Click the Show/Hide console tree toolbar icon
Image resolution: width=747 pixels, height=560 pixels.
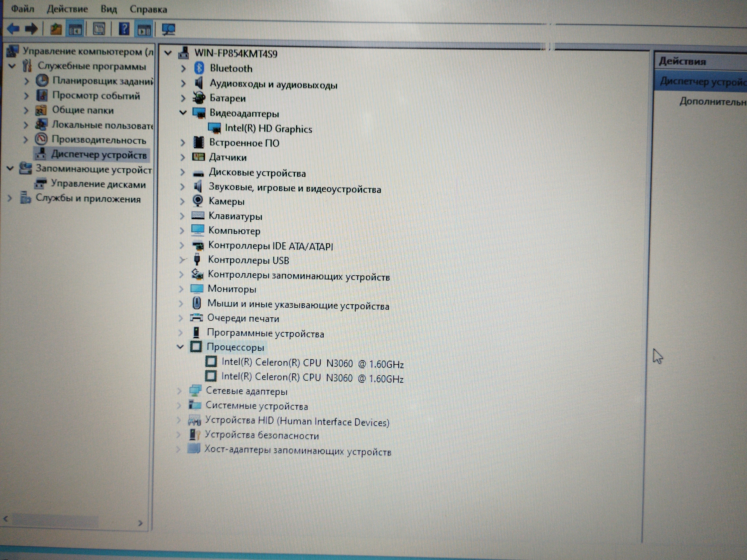[x=75, y=29]
